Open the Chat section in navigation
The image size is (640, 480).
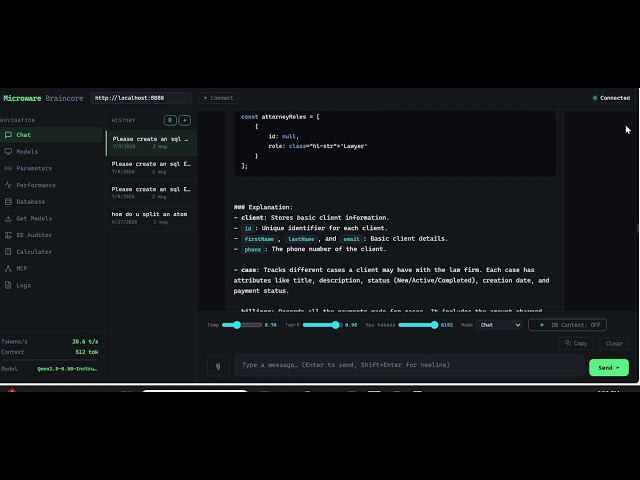51,135
